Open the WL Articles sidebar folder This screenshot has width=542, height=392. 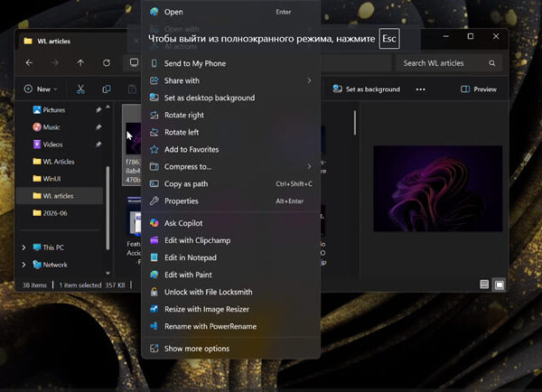[58, 162]
